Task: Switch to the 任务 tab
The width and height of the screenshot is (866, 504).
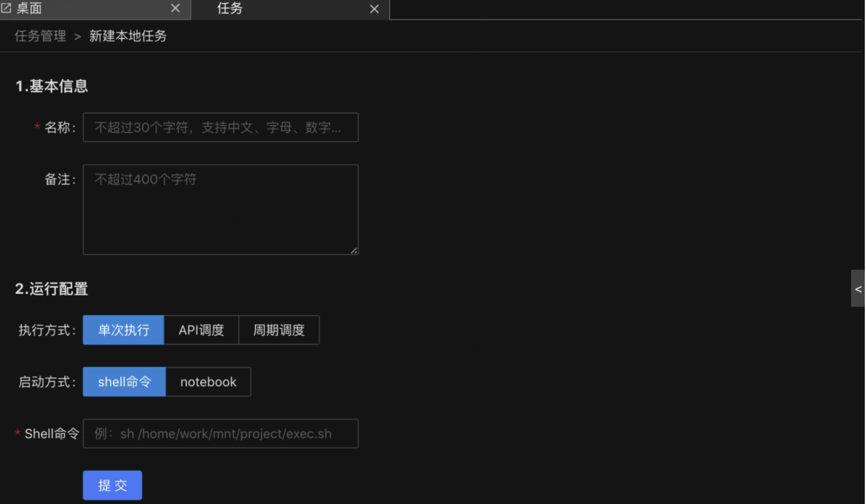Action: coord(290,9)
